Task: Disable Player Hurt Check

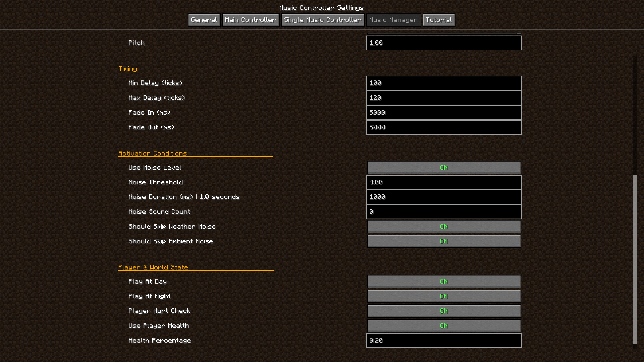Action: pyautogui.click(x=444, y=311)
